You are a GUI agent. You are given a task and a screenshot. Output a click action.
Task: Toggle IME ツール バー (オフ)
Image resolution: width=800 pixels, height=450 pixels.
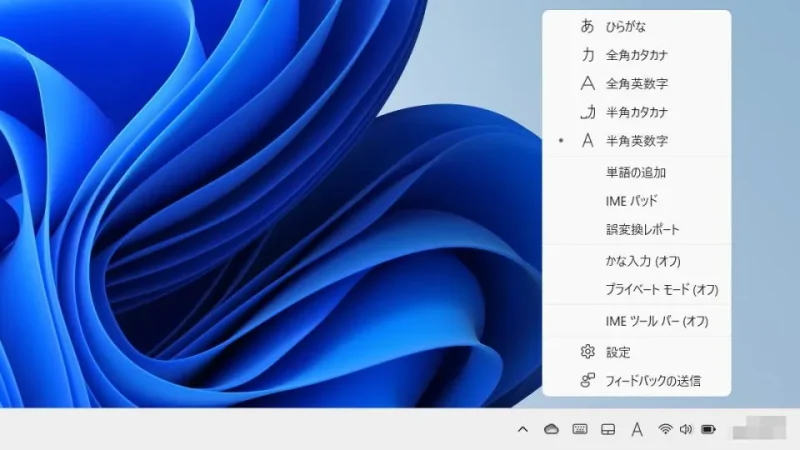tap(656, 321)
